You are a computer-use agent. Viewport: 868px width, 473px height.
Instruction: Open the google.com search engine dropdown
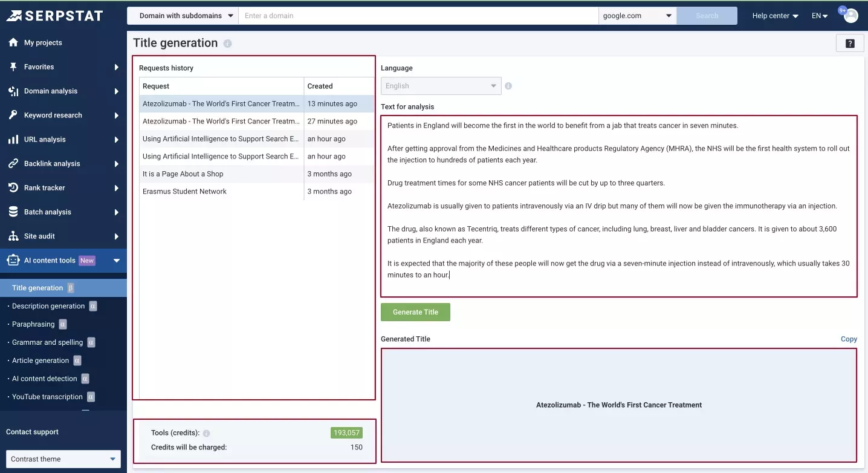(637, 16)
